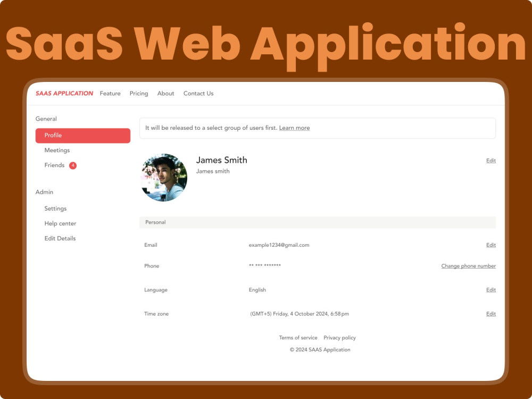Click the SAAS APPLICATION logo
The image size is (532, 399).
pyautogui.click(x=64, y=93)
